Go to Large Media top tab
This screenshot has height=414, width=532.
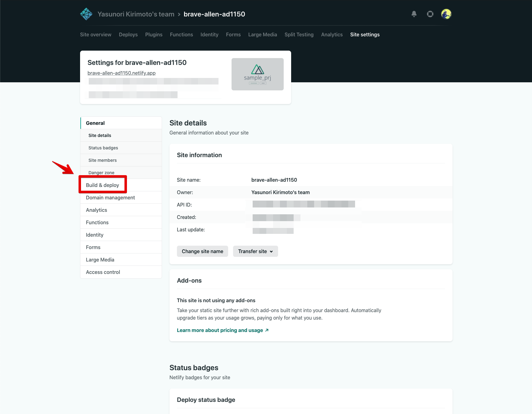coord(263,34)
